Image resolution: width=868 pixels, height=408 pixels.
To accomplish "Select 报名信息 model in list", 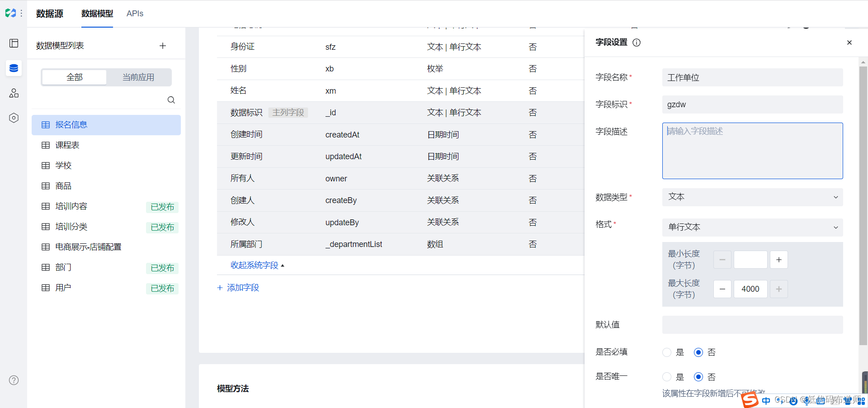I will pyautogui.click(x=106, y=125).
